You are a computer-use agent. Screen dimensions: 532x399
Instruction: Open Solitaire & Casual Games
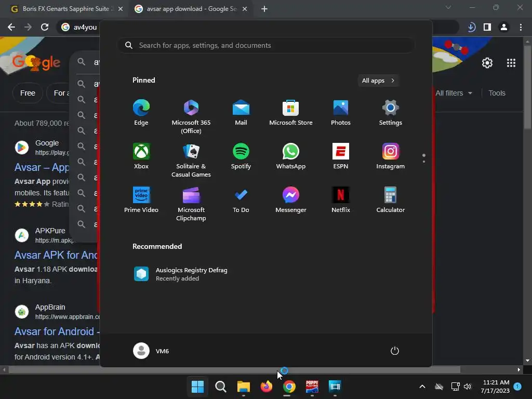point(191,160)
